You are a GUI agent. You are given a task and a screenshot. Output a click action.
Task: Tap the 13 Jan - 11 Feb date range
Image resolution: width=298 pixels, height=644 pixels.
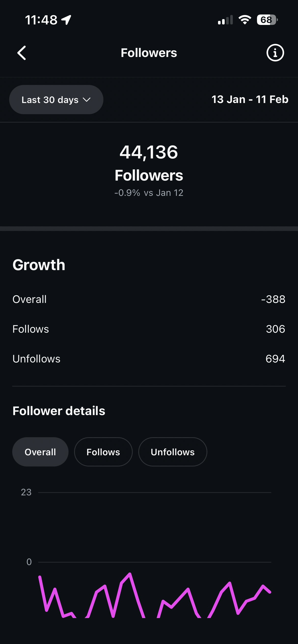pos(250,99)
